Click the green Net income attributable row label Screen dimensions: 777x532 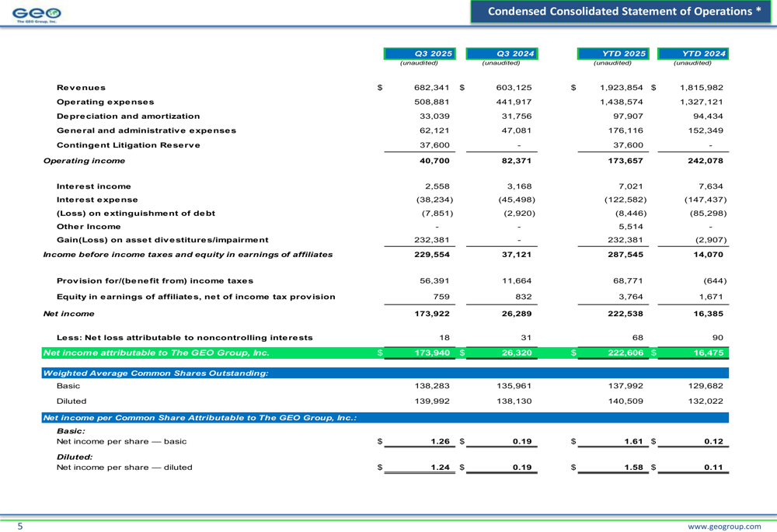point(155,353)
